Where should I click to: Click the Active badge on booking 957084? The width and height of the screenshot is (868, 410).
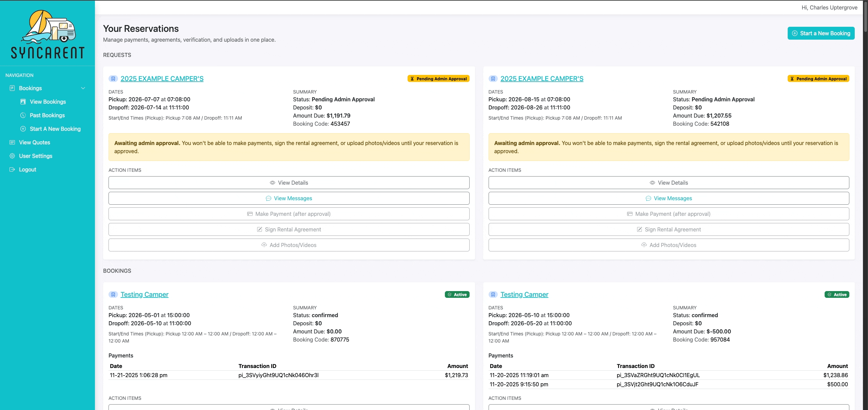point(837,294)
